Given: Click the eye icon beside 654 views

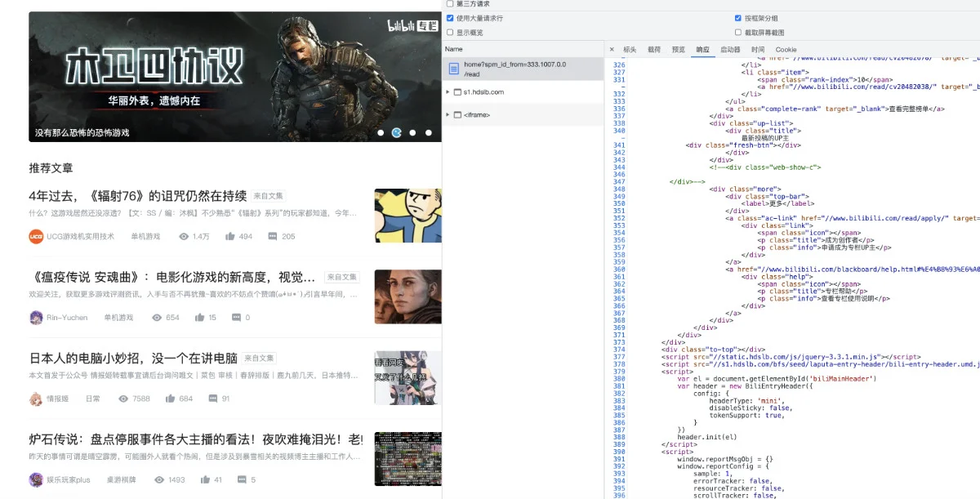Looking at the screenshot, I should tap(157, 318).
